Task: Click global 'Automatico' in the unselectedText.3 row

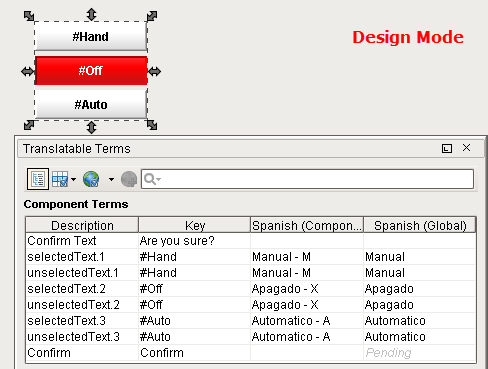Action: (420, 337)
